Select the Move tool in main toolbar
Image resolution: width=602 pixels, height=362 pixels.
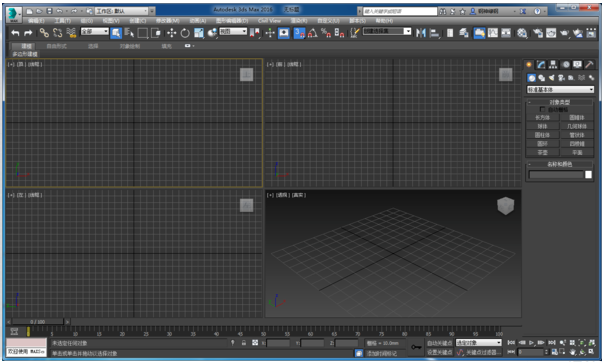coord(171,33)
